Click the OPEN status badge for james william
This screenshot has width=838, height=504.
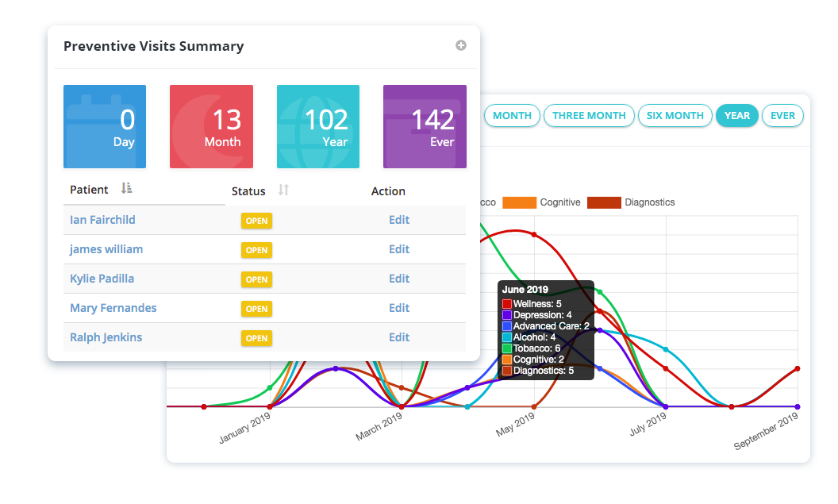pos(256,250)
